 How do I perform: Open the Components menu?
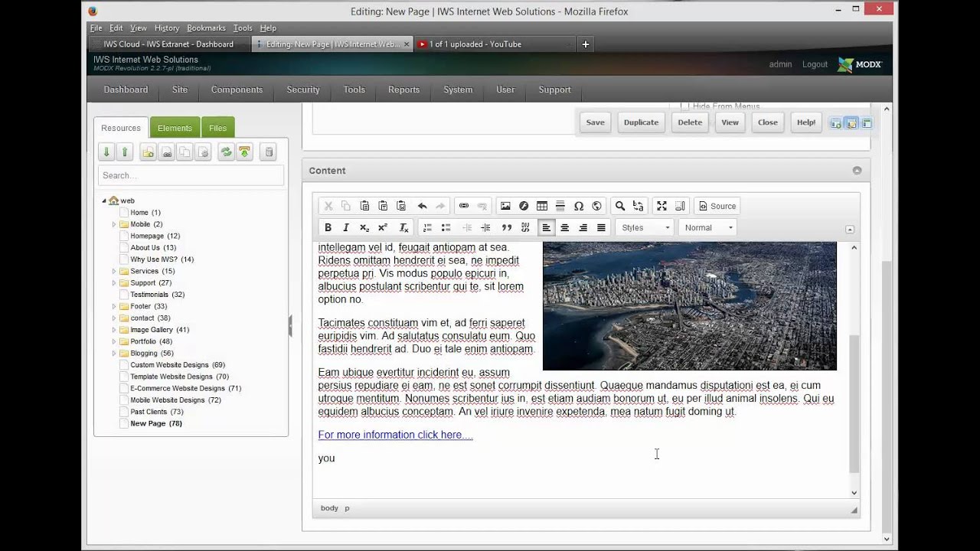coord(237,90)
